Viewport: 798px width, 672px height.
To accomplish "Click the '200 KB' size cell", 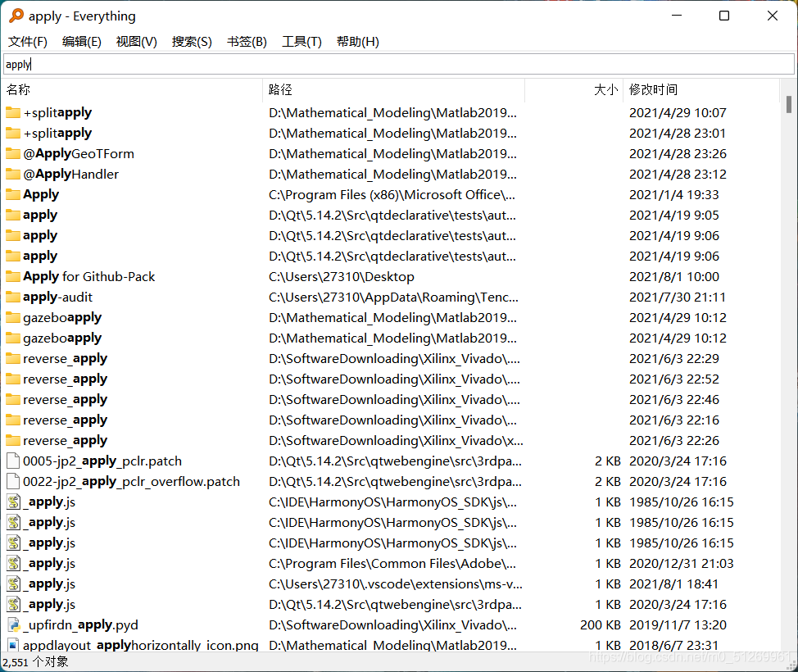I will 600,624.
